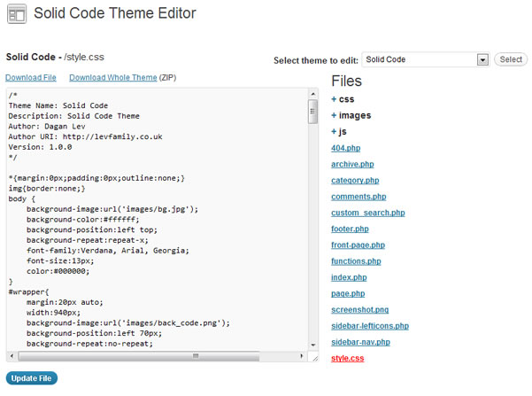Expand the css folder
Screen dimensions: 532x396
pyautogui.click(x=343, y=99)
